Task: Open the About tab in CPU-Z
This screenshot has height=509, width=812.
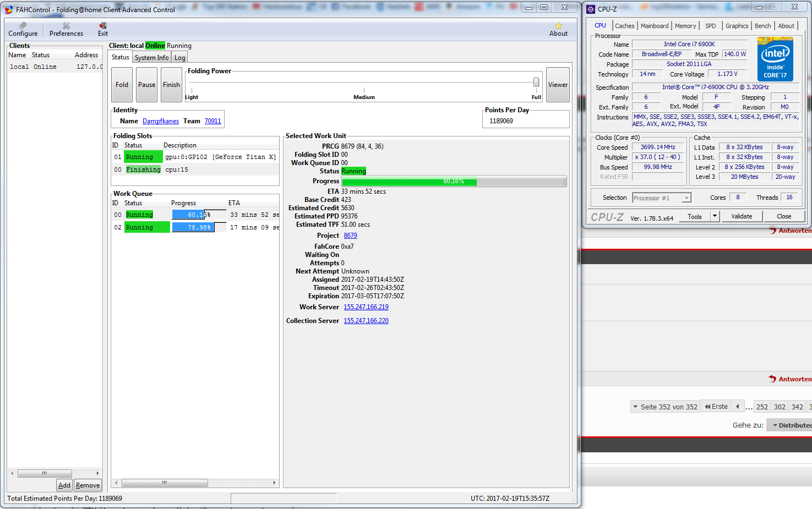Action: [x=786, y=26]
